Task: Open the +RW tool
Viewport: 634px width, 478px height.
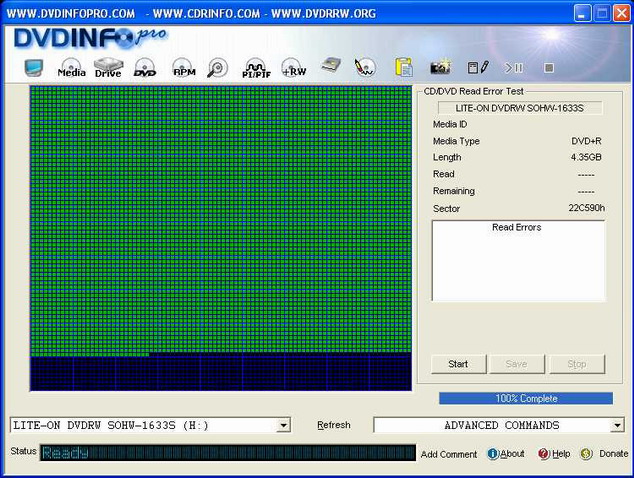Action: (x=294, y=68)
